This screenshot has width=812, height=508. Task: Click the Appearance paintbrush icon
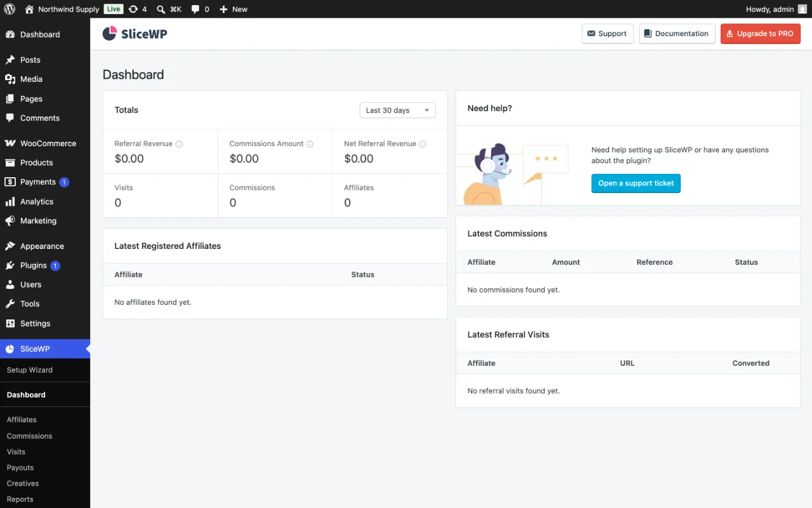[x=10, y=246]
